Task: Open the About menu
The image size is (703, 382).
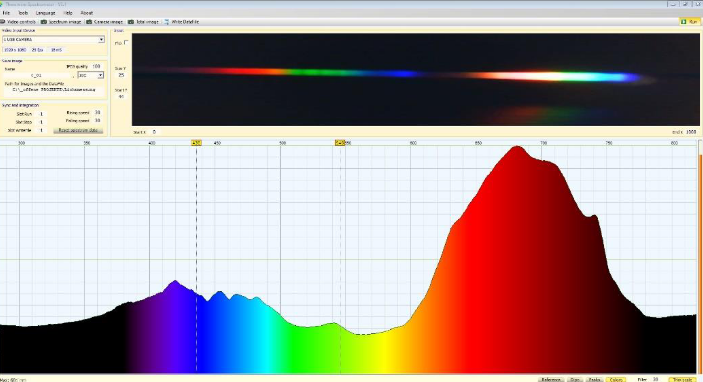Action: click(87, 13)
